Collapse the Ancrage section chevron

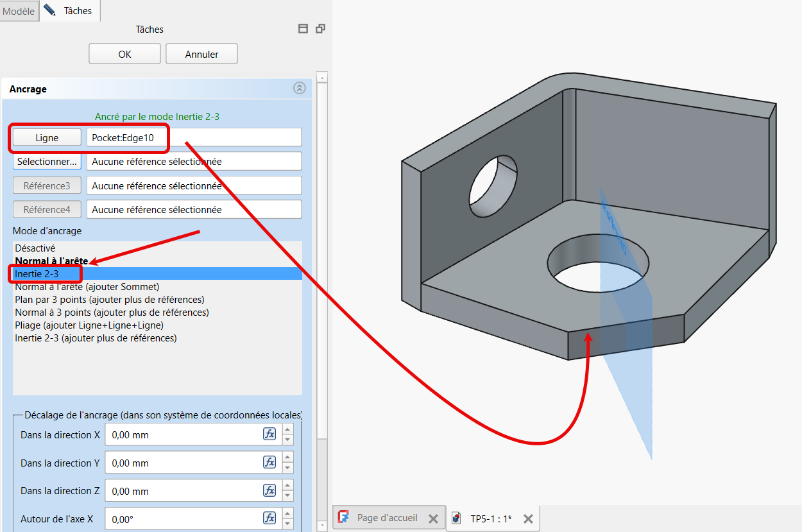[x=300, y=89]
